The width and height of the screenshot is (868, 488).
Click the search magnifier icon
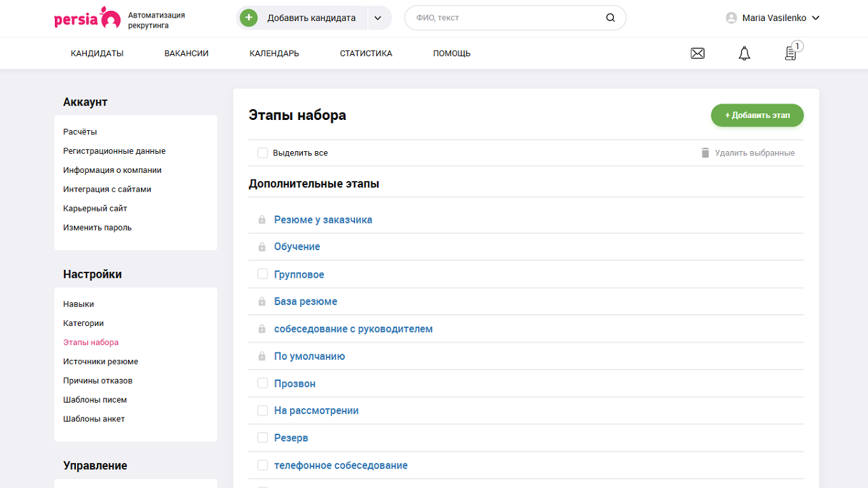click(x=611, y=18)
